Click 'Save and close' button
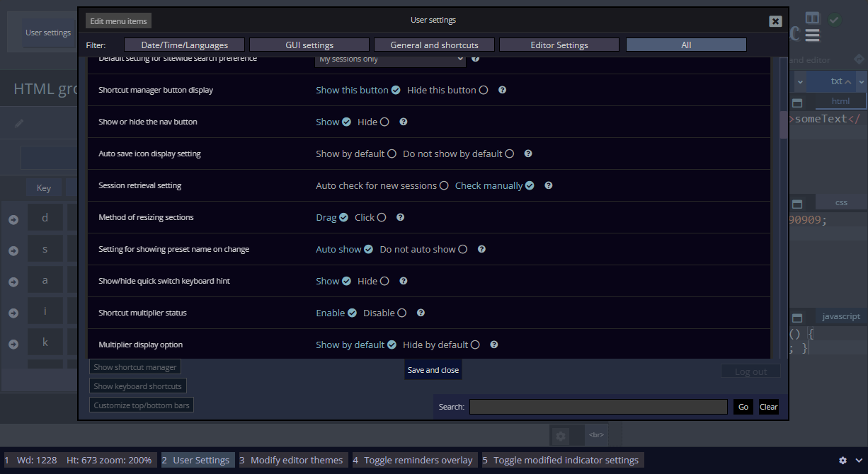 [x=433, y=370]
